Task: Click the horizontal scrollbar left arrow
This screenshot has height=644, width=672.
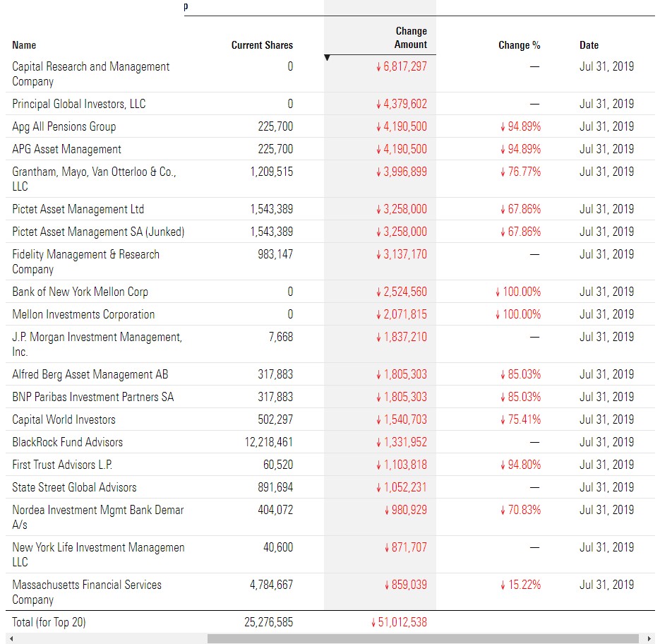Action: (11, 638)
